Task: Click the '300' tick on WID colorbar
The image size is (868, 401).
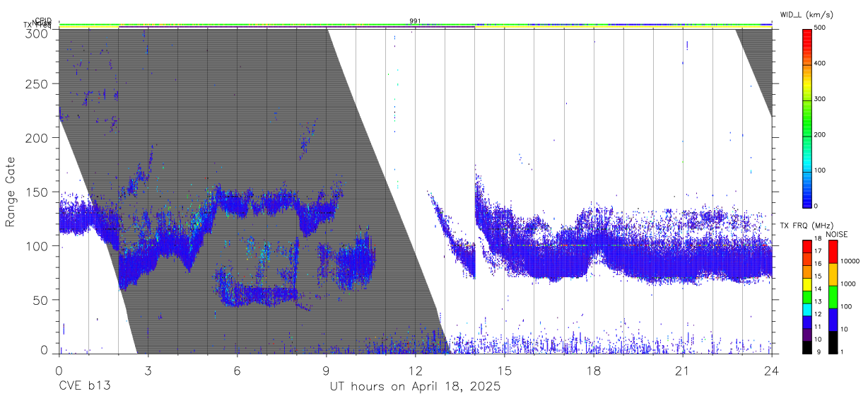Action: pyautogui.click(x=821, y=99)
